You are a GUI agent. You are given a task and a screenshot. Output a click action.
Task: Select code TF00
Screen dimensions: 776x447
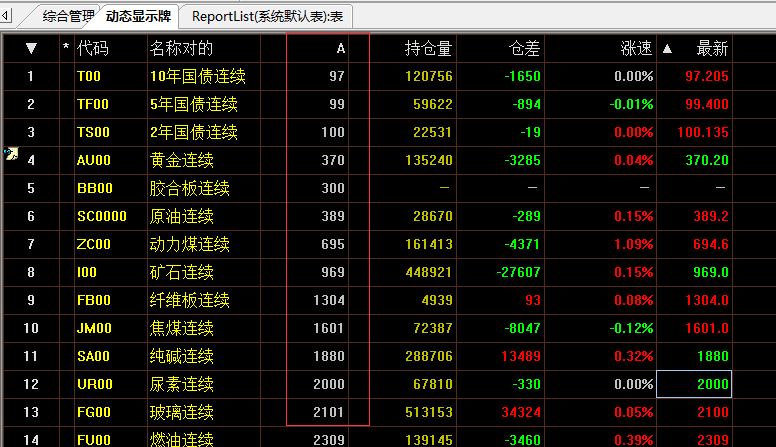(x=93, y=104)
